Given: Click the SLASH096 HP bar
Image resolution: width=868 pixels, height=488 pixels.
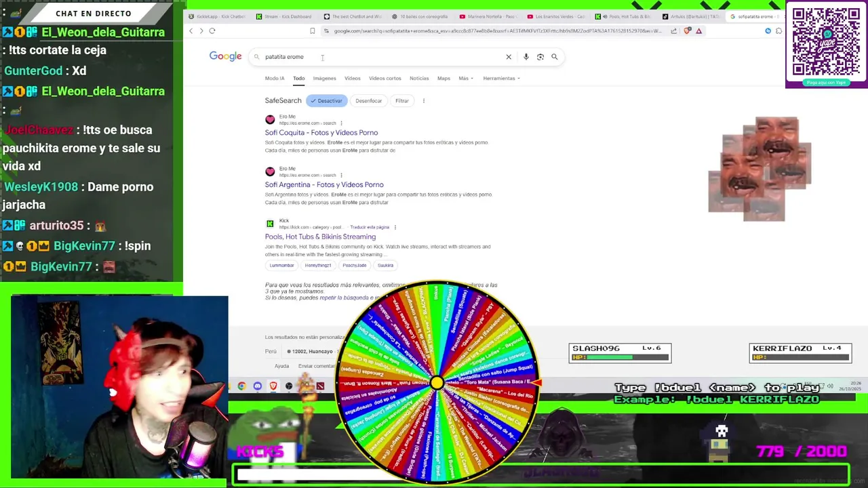Looking at the screenshot, I should point(620,357).
